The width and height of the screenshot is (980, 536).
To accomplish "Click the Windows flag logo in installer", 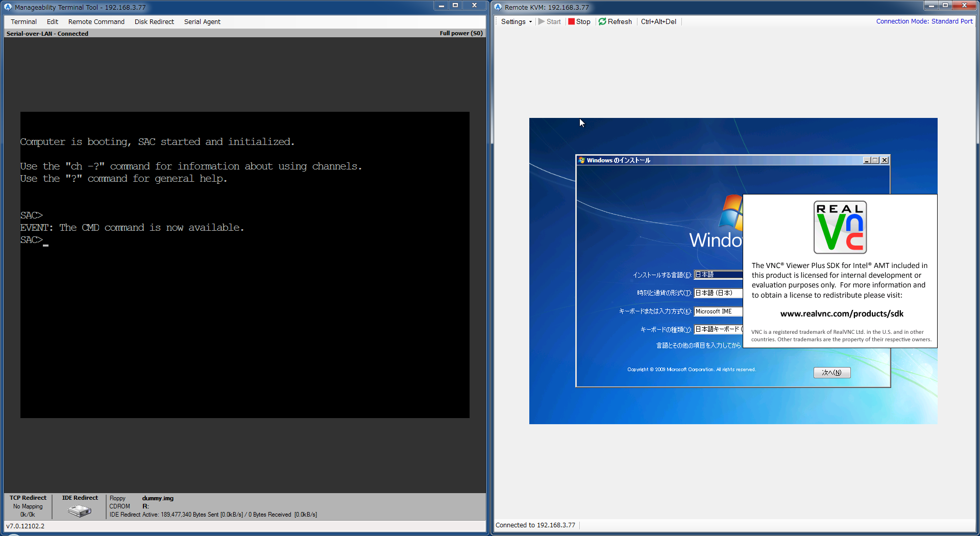I will click(x=731, y=212).
